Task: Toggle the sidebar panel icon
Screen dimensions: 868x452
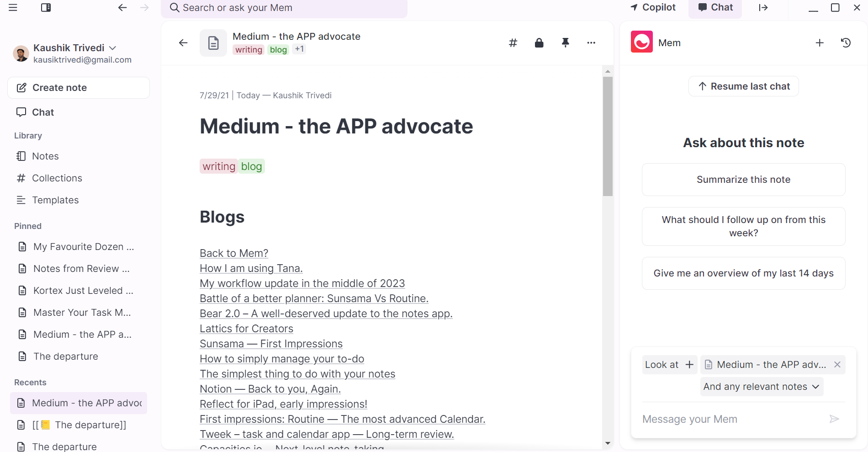Action: (46, 8)
